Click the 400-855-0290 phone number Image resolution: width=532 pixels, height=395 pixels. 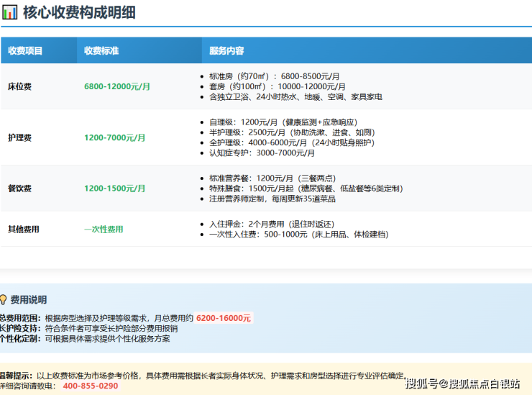pos(91,386)
